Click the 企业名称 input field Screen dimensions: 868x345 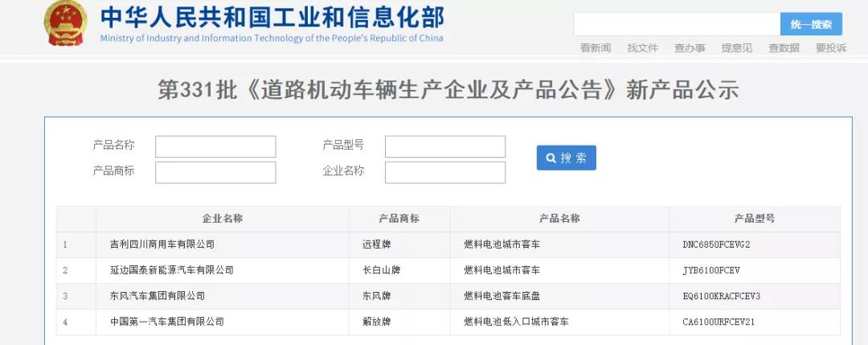(x=445, y=172)
